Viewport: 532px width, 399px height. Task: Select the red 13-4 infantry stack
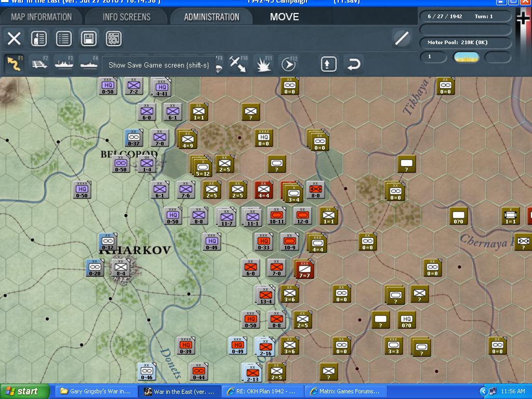coord(265,295)
